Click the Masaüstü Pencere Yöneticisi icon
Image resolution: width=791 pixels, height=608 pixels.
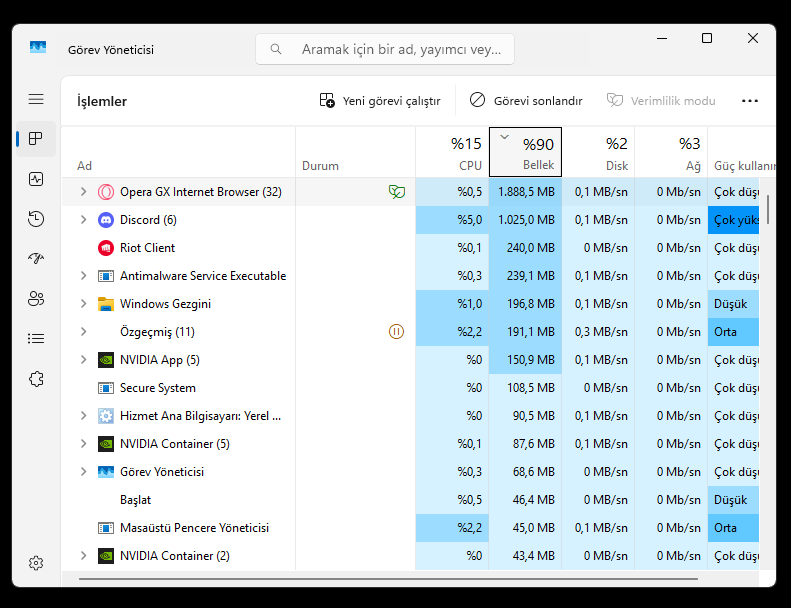pyautogui.click(x=106, y=528)
